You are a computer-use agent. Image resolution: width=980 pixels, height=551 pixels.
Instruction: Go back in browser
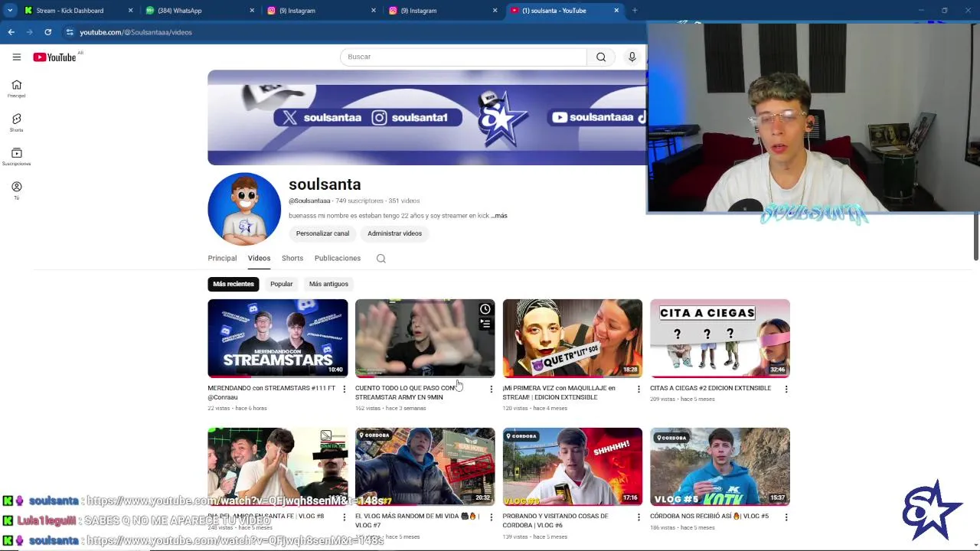click(11, 32)
